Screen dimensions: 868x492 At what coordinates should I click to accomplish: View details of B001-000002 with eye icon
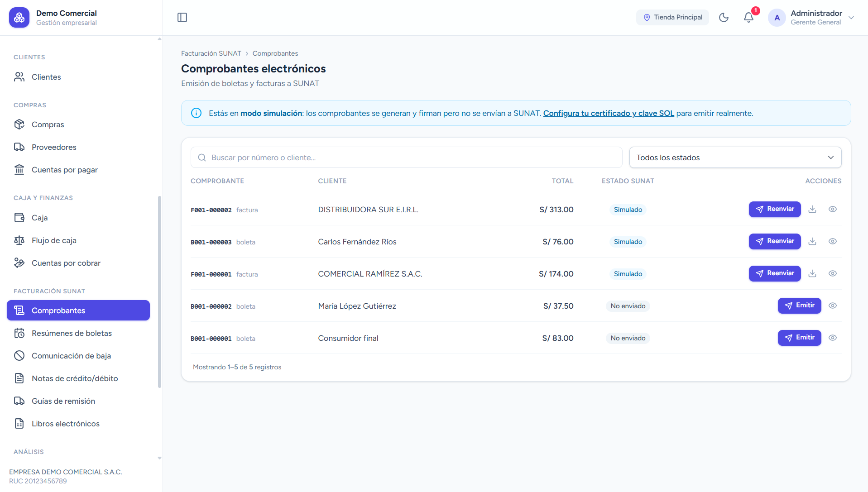point(832,306)
